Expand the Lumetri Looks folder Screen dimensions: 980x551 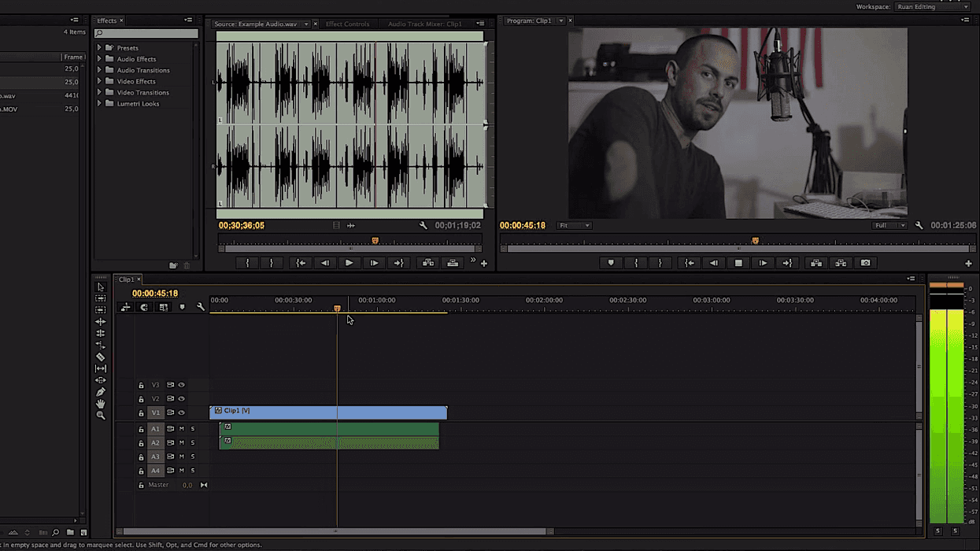[x=99, y=103]
